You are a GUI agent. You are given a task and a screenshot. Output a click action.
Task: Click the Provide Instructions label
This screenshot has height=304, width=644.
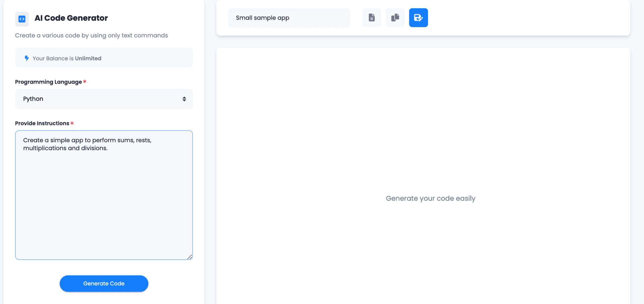42,123
